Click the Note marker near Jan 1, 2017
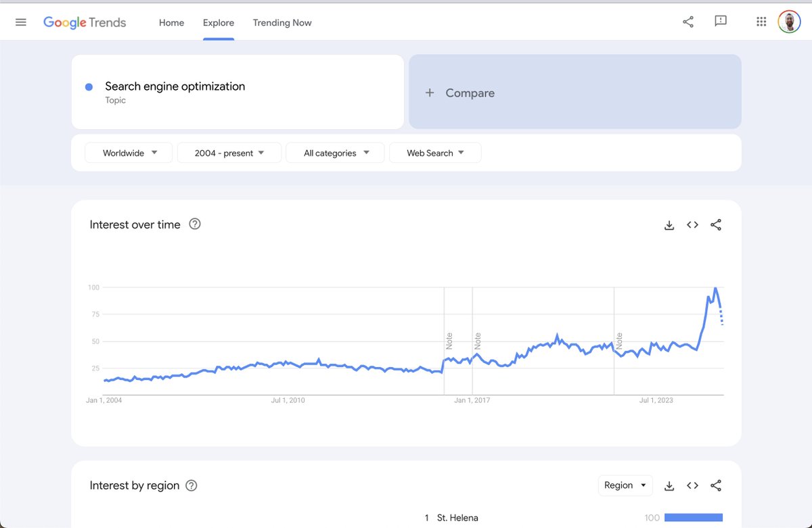The width and height of the screenshot is (812, 528). (478, 340)
